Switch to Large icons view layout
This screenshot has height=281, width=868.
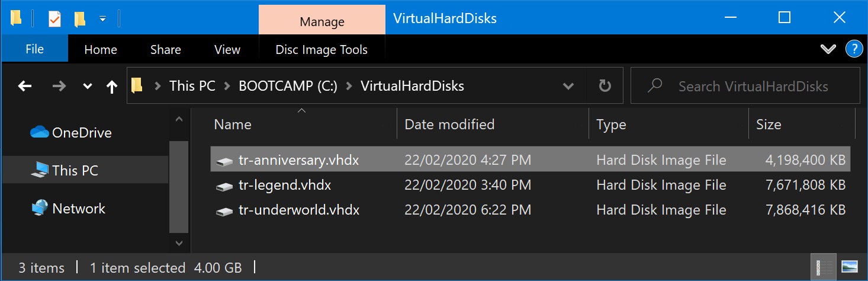point(850,267)
